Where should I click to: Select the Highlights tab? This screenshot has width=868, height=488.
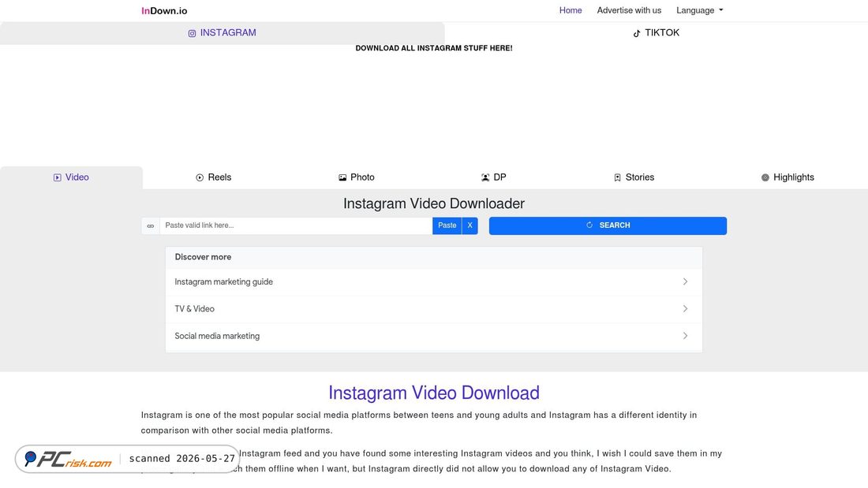788,177
